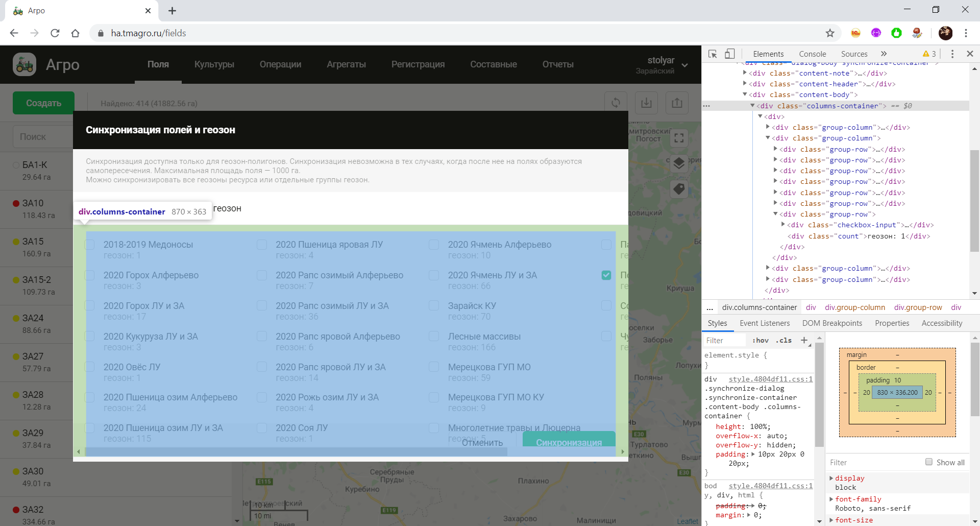This screenshot has width=980, height=526.
Task: Click the refresh/sync fields icon
Action: (x=616, y=103)
